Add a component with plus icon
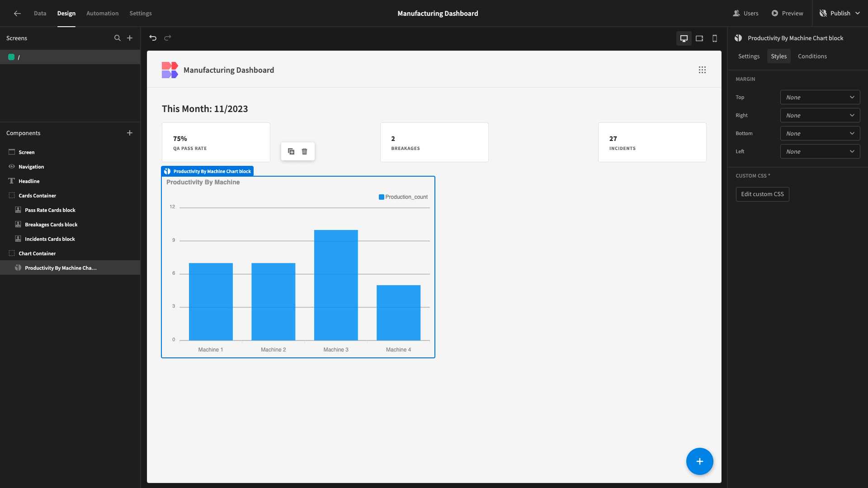 pyautogui.click(x=130, y=133)
